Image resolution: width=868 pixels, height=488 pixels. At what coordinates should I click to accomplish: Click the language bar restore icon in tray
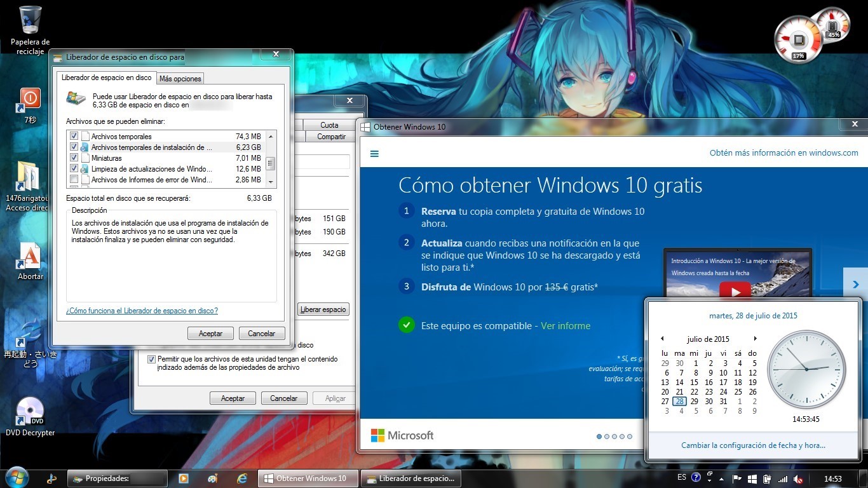click(710, 473)
